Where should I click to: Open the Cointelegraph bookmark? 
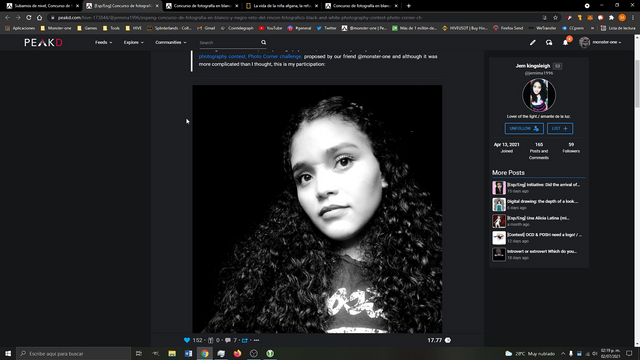click(237, 28)
